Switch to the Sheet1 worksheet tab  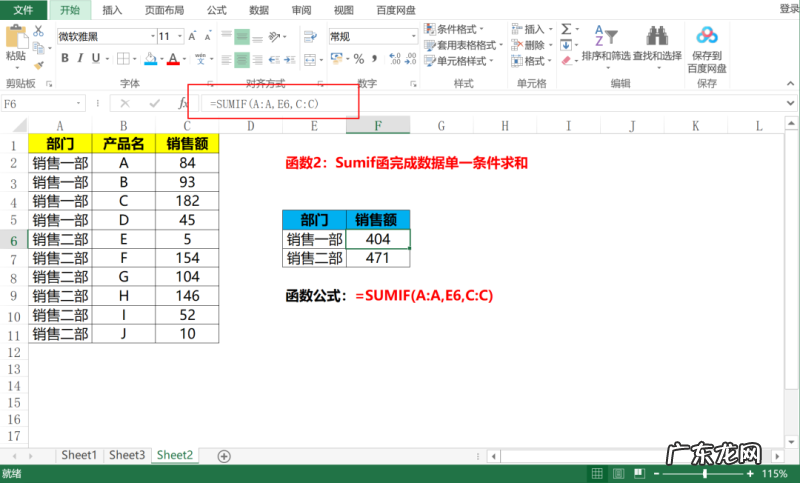(x=79, y=455)
